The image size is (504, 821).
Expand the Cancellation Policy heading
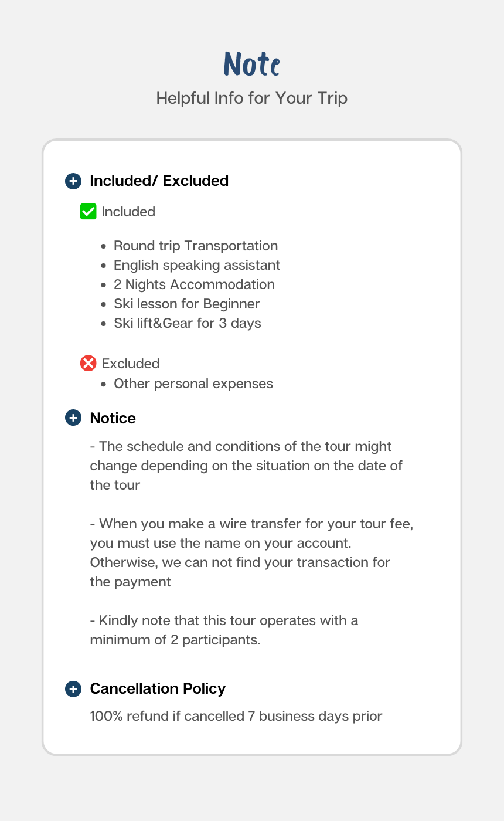click(158, 688)
